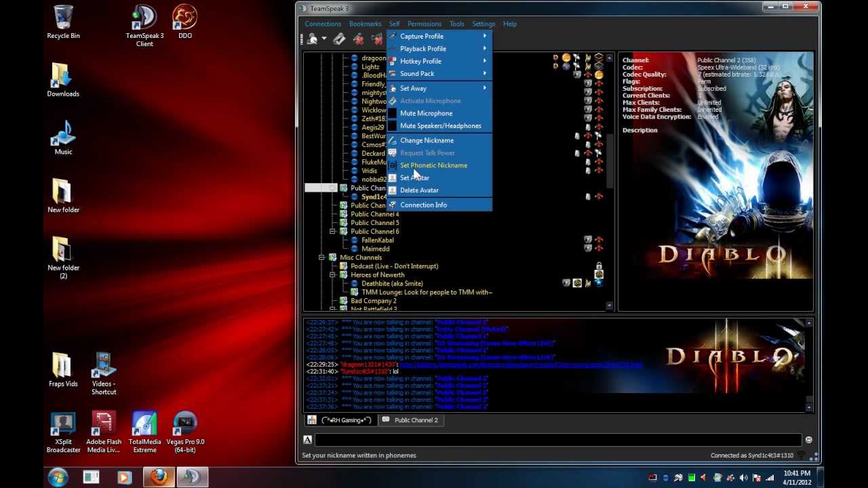Select user Lightz in channel tree
This screenshot has width=868, height=488.
(370, 66)
